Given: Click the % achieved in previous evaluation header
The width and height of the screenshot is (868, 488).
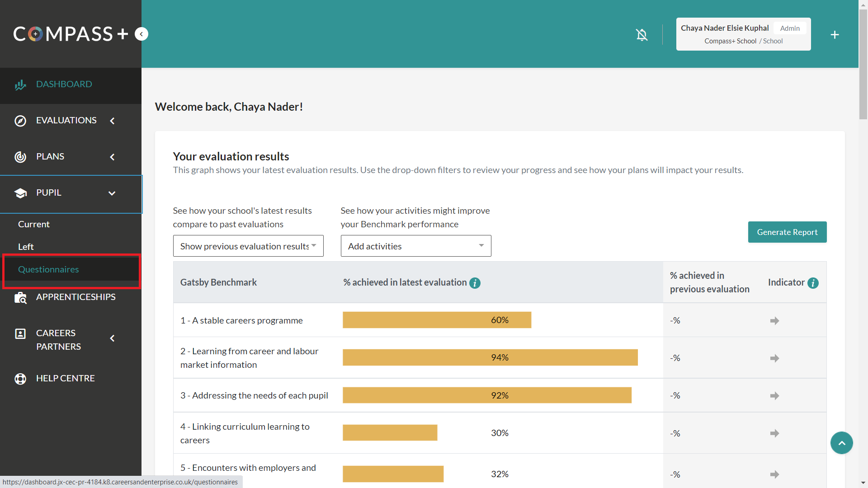Looking at the screenshot, I should pyautogui.click(x=710, y=282).
